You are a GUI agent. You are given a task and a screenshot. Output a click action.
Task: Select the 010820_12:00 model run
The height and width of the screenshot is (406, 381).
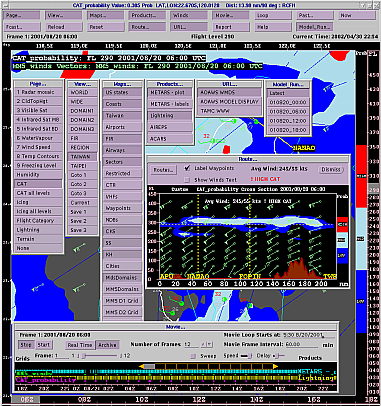288,121
